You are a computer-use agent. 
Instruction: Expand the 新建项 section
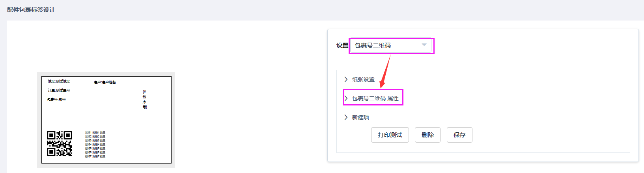[483, 117]
